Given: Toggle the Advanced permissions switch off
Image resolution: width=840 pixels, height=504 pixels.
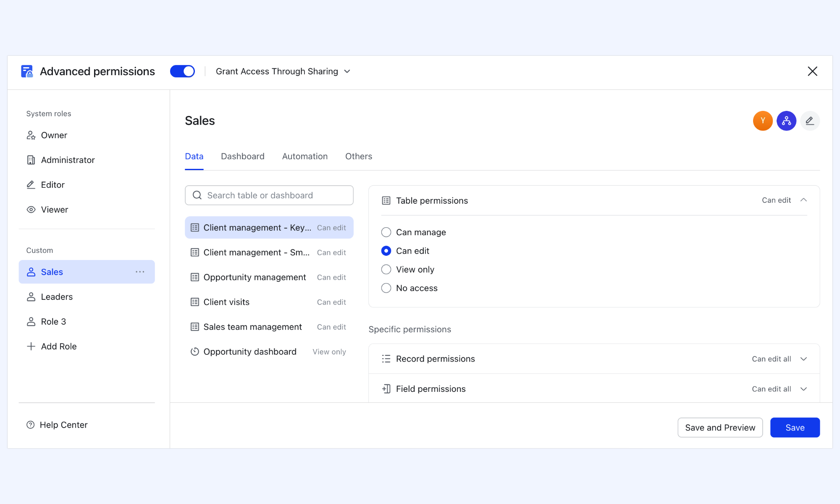Looking at the screenshot, I should click(182, 71).
